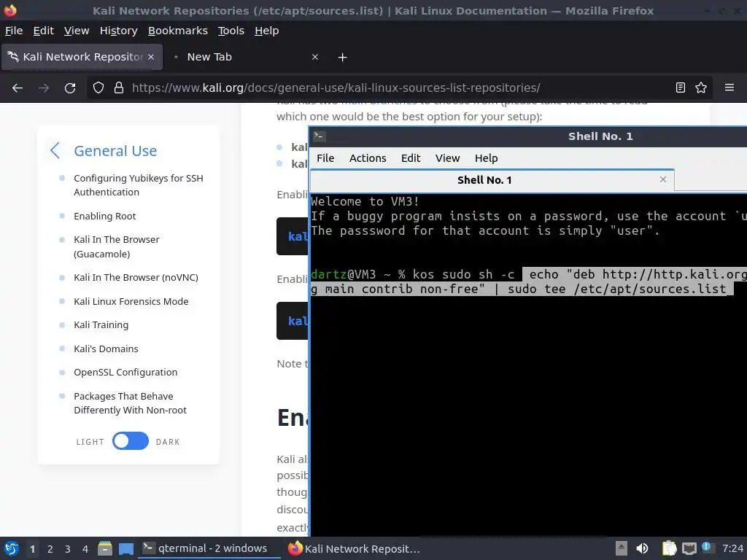Bookmark this page with the star
Screen dimensions: 747x560
click(x=701, y=87)
